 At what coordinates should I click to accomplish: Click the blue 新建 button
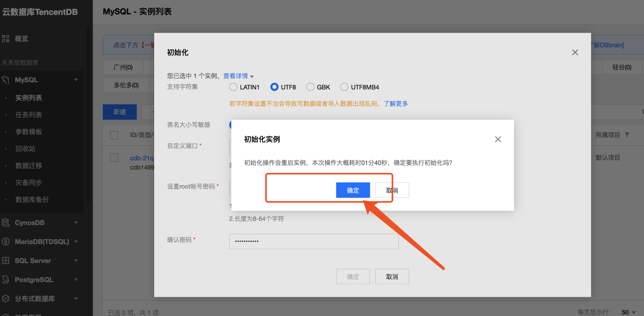120,112
